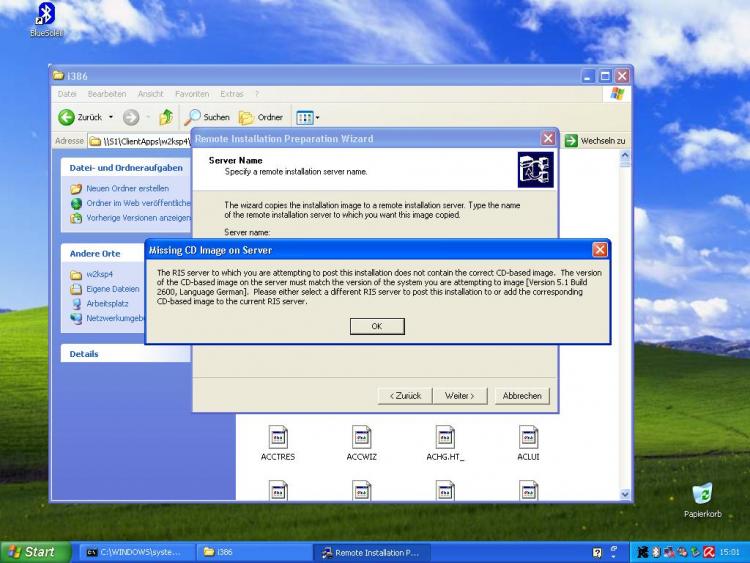
Task: Collapse the Datei- und Ordneraufgaben panel header
Action: pyautogui.click(x=125, y=168)
